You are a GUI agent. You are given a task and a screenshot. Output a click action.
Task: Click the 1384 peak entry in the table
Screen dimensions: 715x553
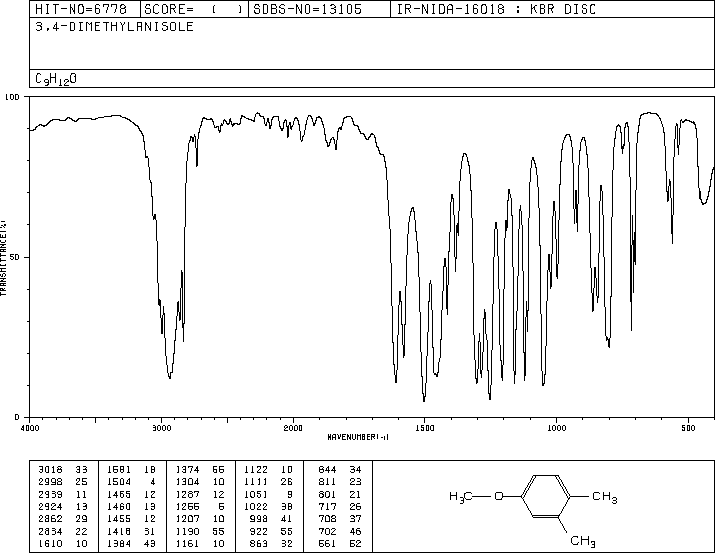(x=131, y=544)
